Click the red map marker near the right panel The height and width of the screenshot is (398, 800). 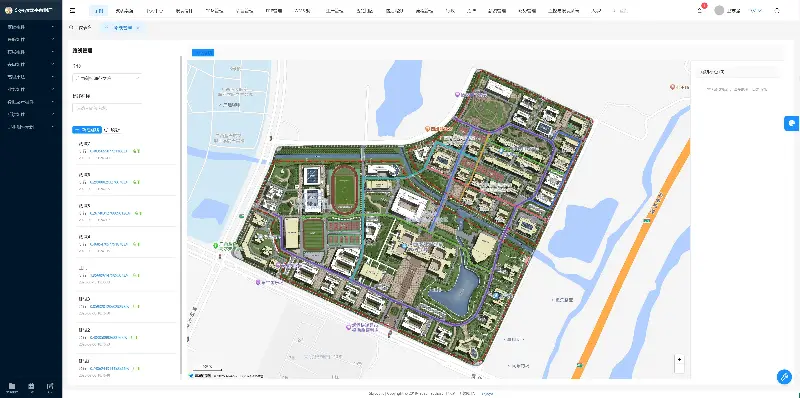tap(673, 87)
